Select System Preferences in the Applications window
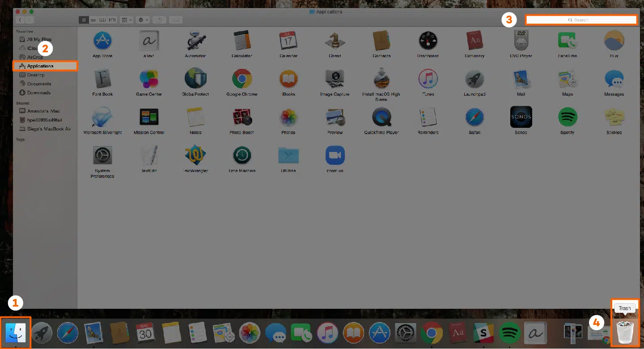 click(102, 156)
